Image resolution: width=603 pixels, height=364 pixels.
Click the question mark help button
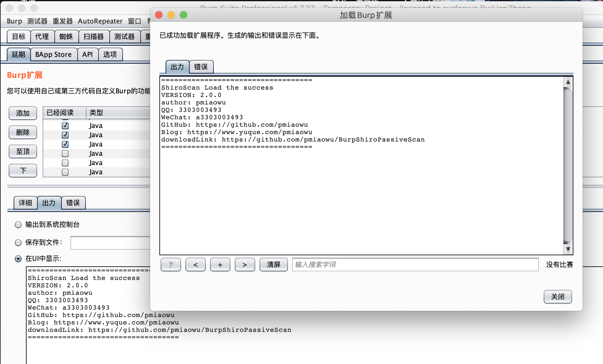point(171,265)
